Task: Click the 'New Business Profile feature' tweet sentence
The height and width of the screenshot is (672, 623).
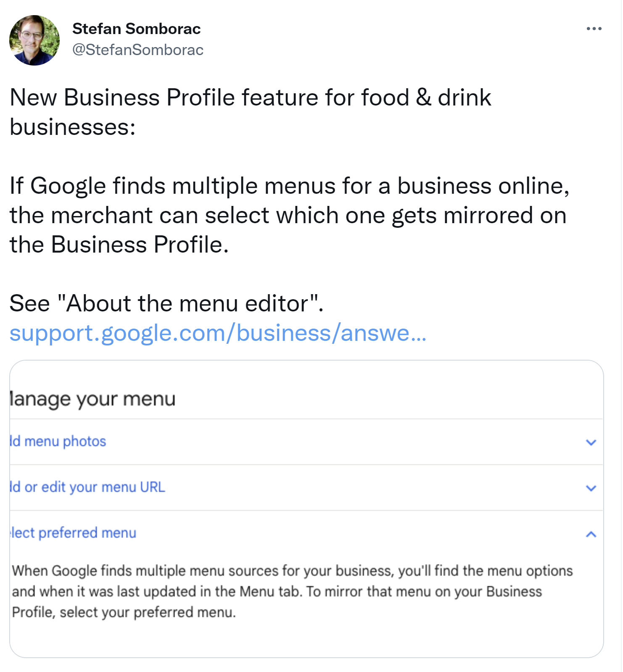Action: click(x=250, y=98)
